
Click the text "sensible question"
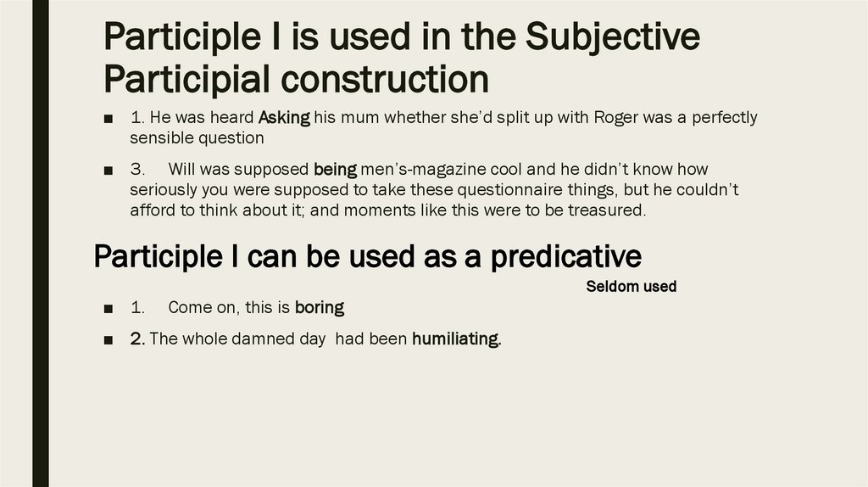(197, 137)
